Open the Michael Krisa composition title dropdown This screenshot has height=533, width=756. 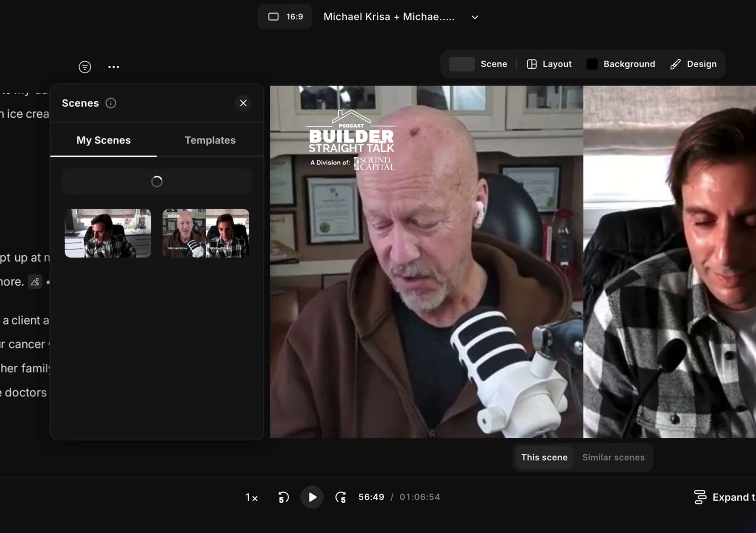(400, 17)
